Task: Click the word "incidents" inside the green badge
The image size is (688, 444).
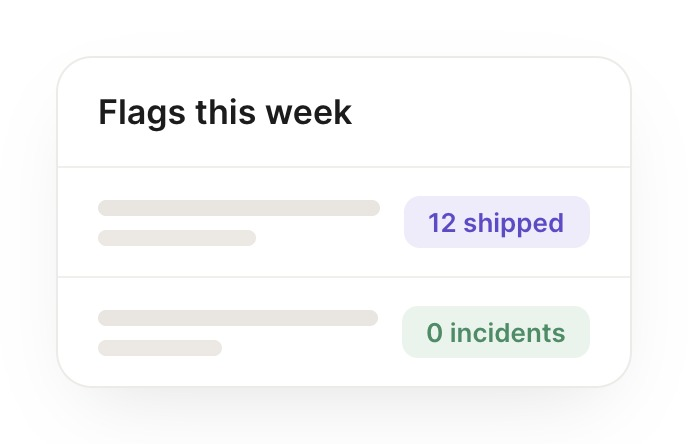Action: (508, 332)
